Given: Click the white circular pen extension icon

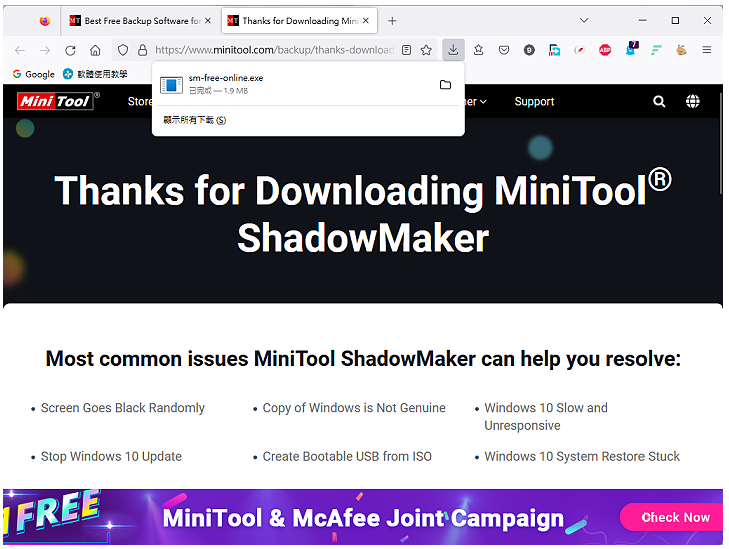Looking at the screenshot, I should (x=579, y=50).
